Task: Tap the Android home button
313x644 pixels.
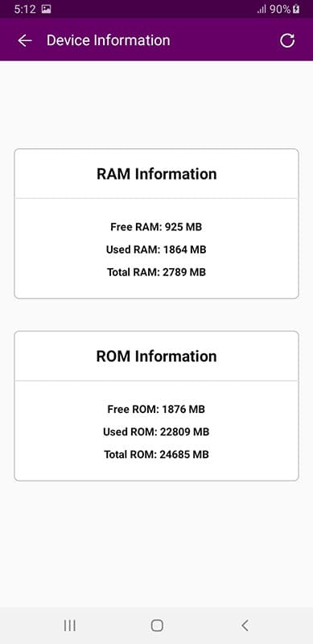Action: click(x=157, y=625)
